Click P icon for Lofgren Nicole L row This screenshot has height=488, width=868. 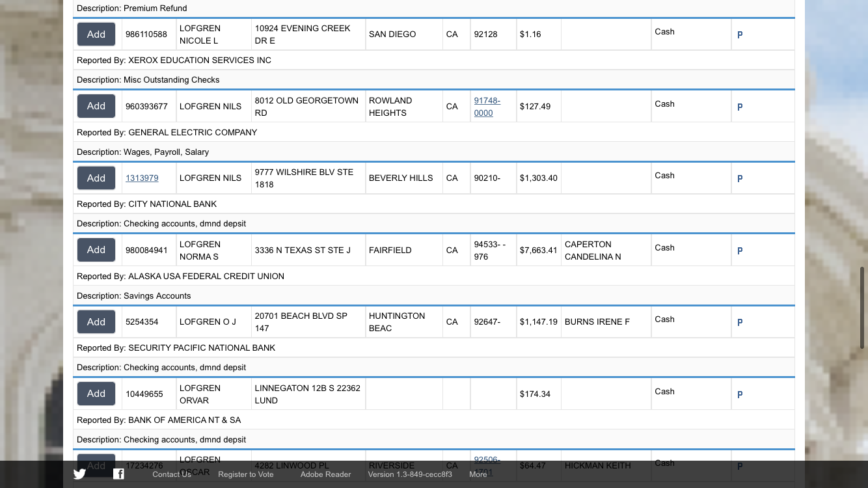740,35
